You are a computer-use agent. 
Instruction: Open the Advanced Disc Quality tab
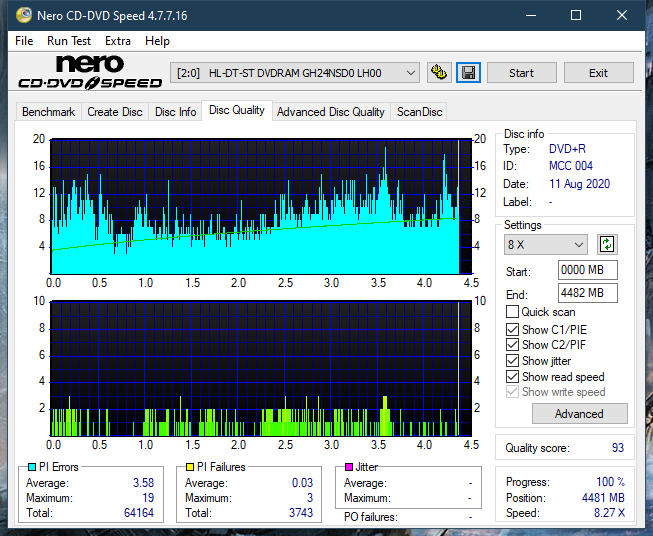[331, 112]
